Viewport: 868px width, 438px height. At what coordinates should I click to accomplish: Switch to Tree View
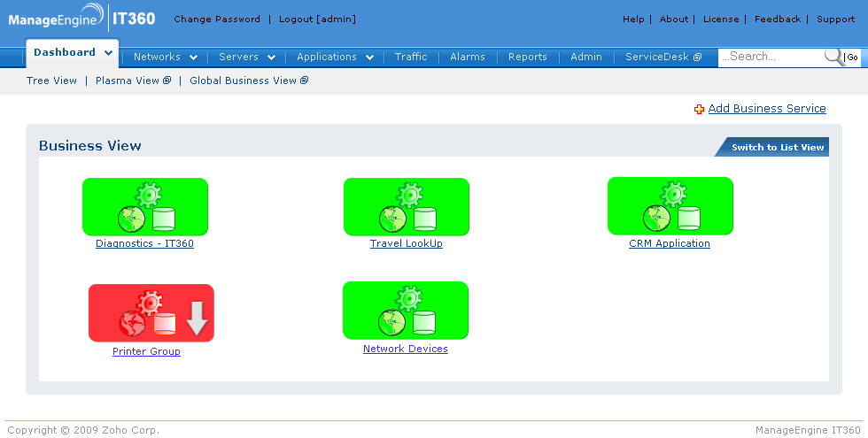pos(51,81)
